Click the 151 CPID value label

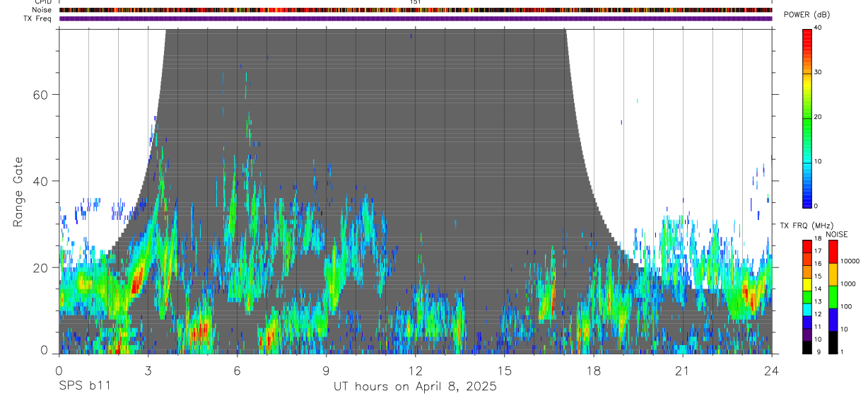(415, 2)
